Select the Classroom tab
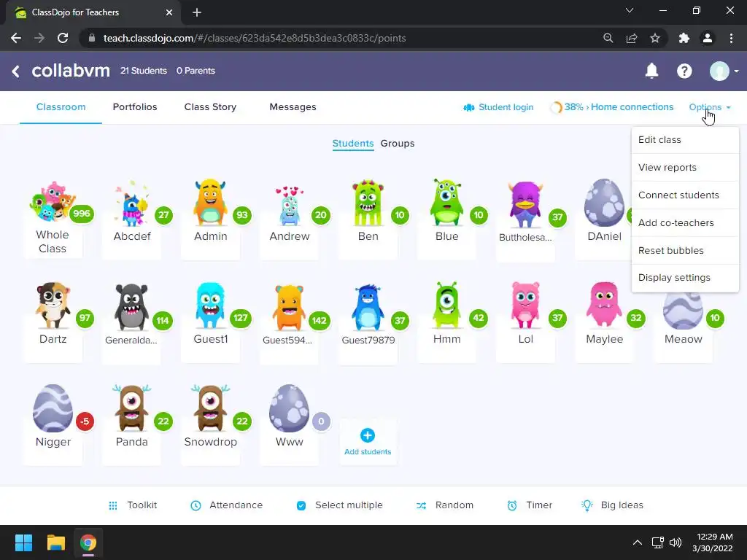 pyautogui.click(x=61, y=107)
